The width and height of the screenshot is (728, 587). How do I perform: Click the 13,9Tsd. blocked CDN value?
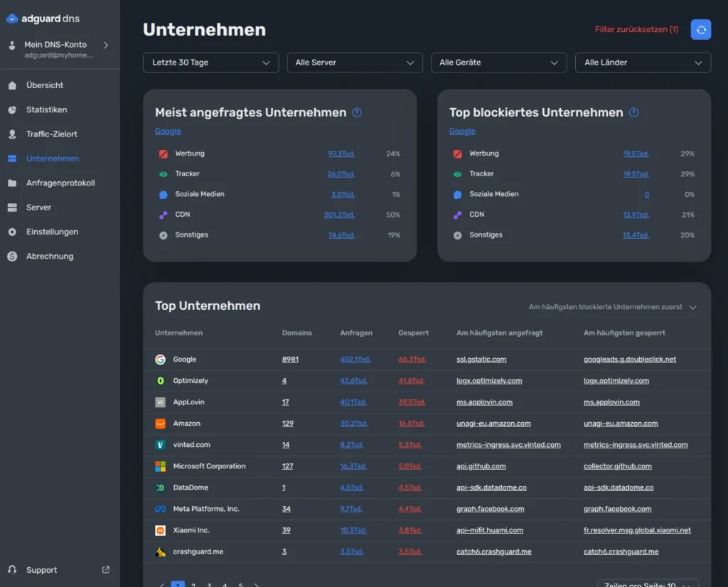tap(636, 215)
